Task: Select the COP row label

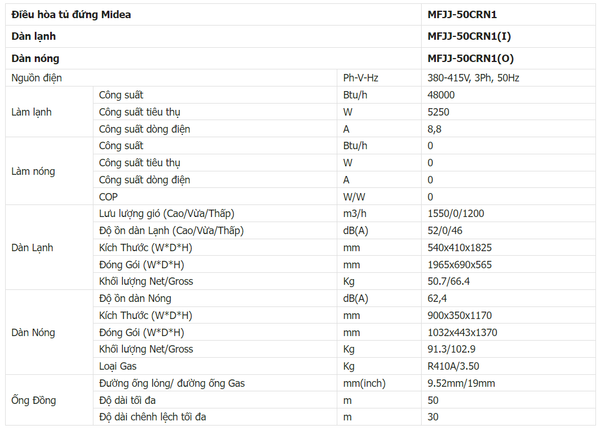Action: click(109, 197)
